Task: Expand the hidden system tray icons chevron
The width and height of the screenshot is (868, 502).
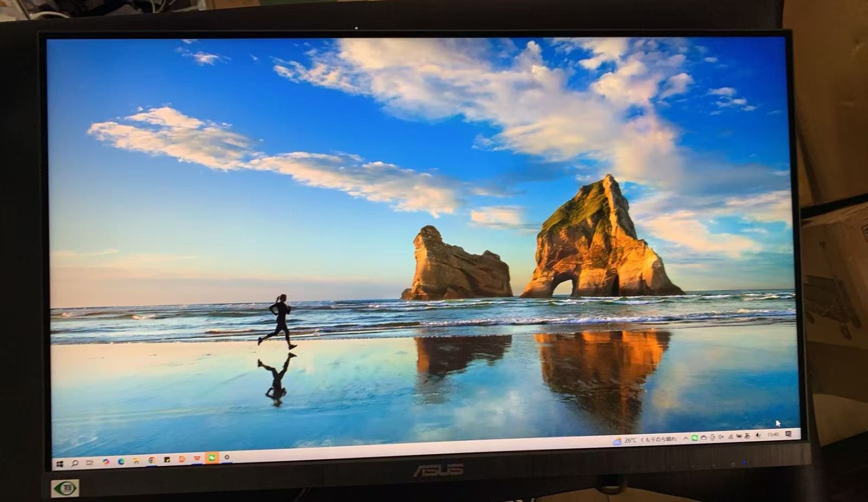Action: pyautogui.click(x=686, y=439)
